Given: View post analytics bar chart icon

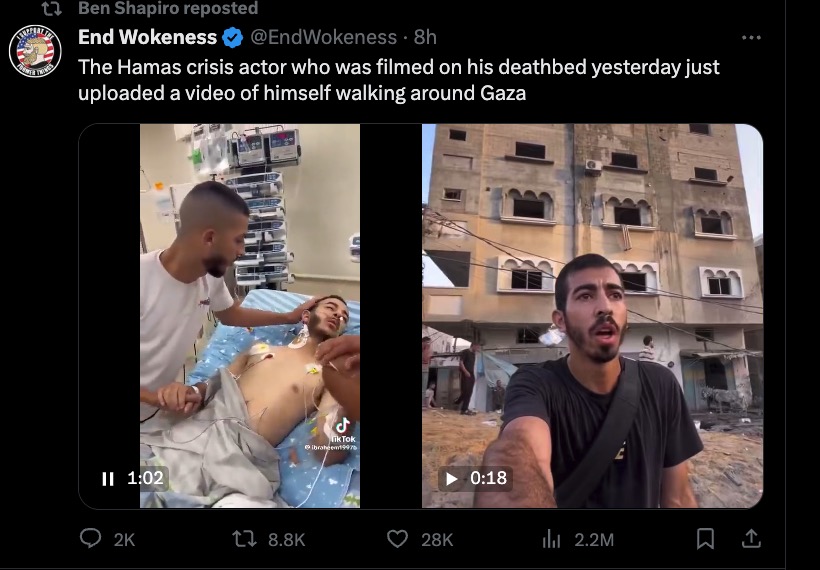Looking at the screenshot, I should [x=551, y=539].
